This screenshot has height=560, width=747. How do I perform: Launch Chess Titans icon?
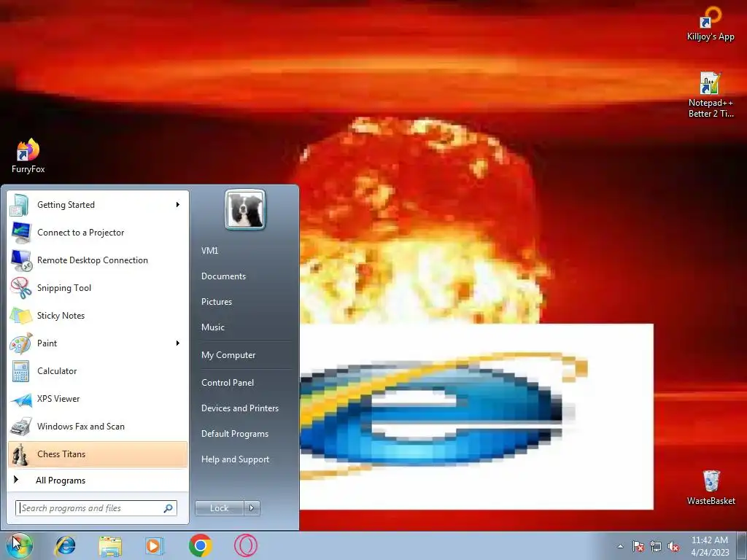tap(20, 454)
